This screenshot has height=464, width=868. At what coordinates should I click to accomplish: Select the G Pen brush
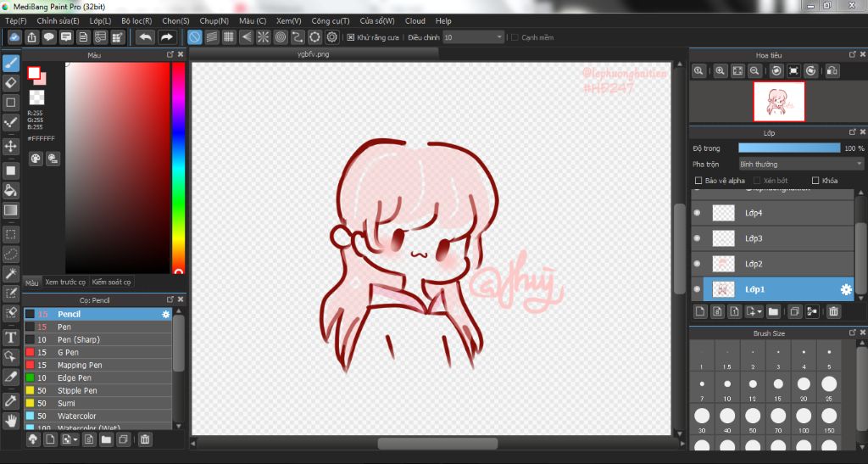tap(98, 352)
